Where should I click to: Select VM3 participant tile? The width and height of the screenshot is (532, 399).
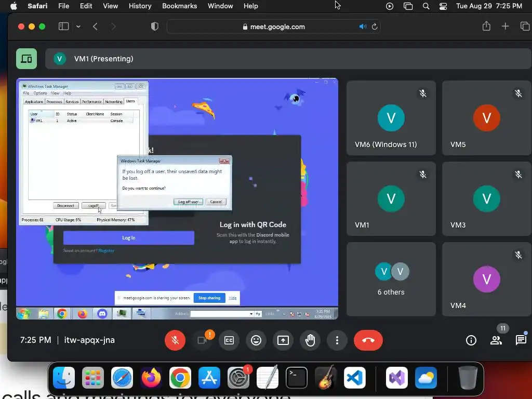tap(487, 198)
